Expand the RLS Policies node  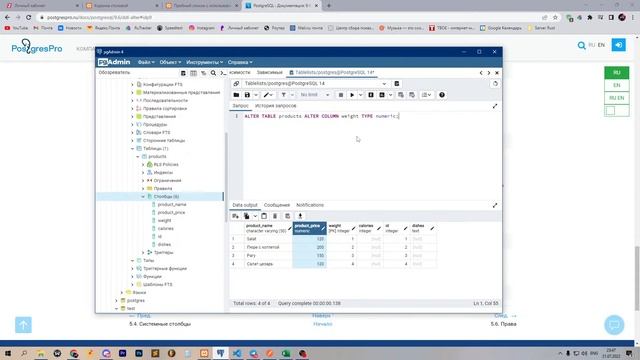point(143,164)
